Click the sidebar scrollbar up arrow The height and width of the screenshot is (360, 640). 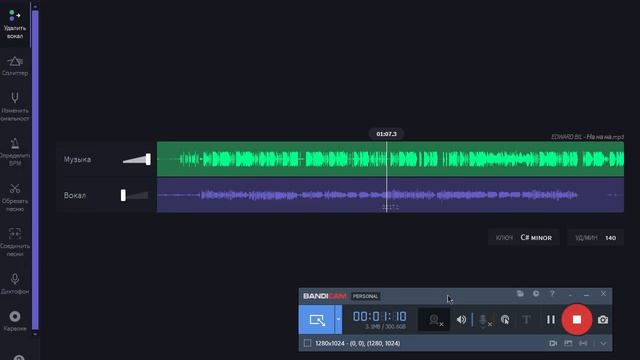pos(35,7)
